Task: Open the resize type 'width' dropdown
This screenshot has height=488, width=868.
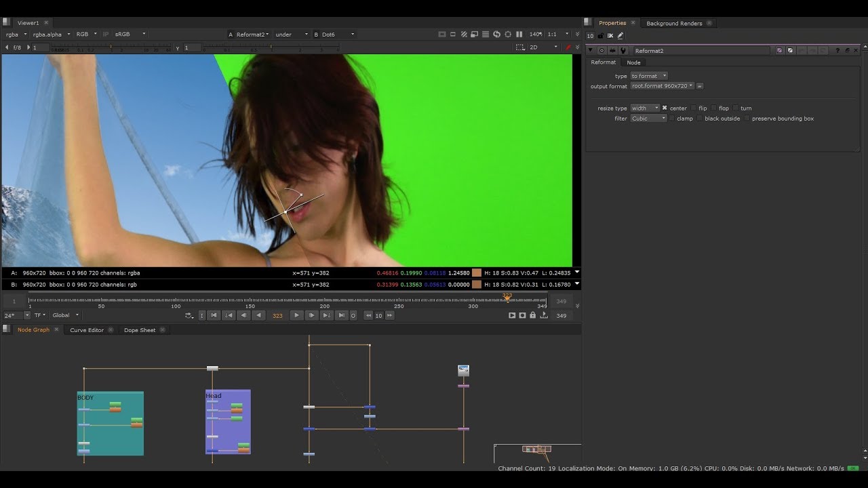Action: tap(645, 108)
